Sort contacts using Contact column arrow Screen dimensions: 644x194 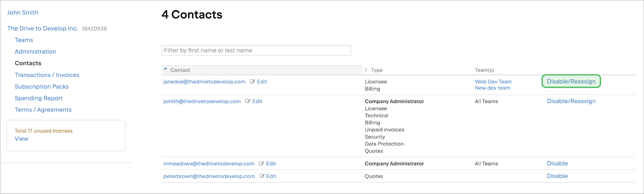165,69
